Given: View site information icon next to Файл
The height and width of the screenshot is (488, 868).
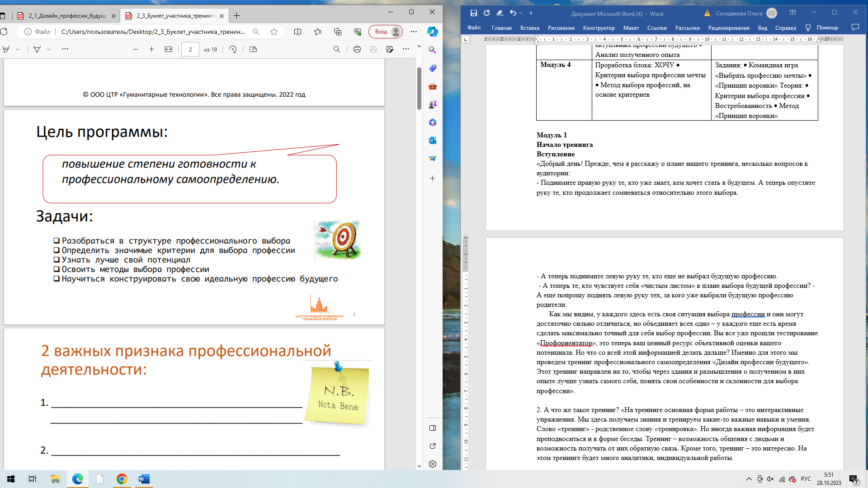Looking at the screenshot, I should coord(28,32).
